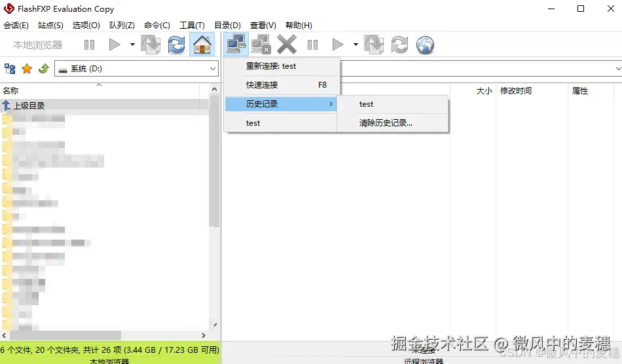622x364 pixels.
Task: Open the drive dropdown showing 系统 (D:)
Action: [136, 69]
